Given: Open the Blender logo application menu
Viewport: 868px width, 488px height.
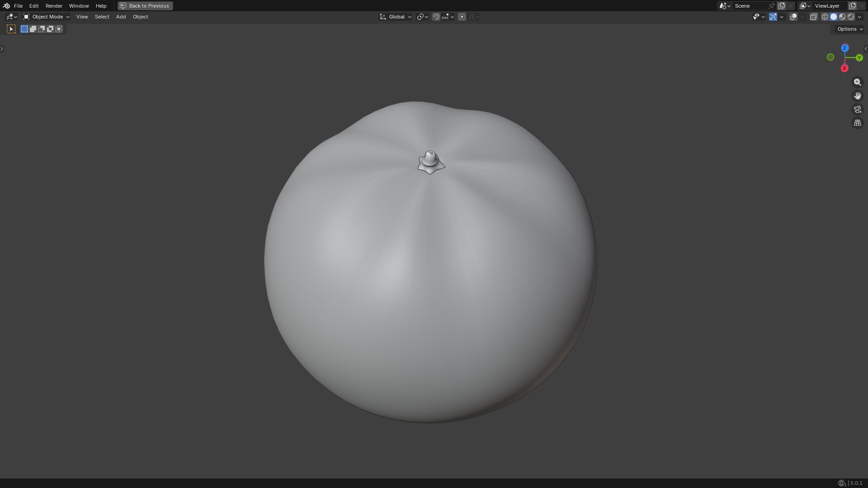Looking at the screenshot, I should coord(6,6).
